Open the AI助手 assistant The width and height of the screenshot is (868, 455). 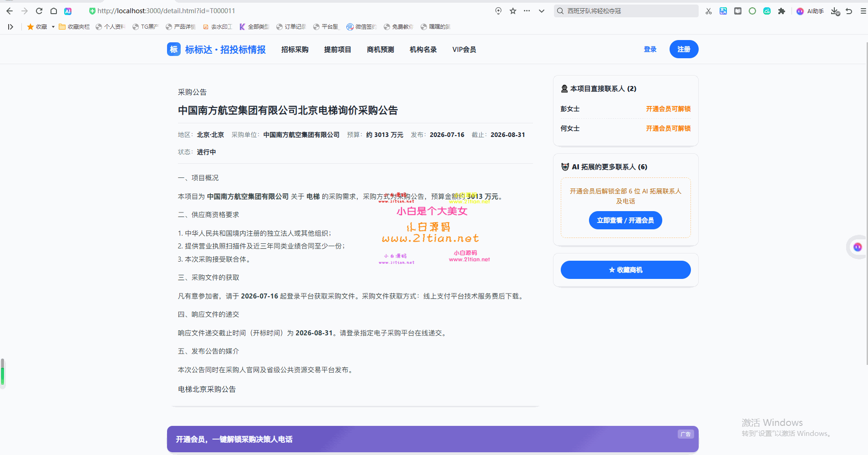tap(810, 11)
